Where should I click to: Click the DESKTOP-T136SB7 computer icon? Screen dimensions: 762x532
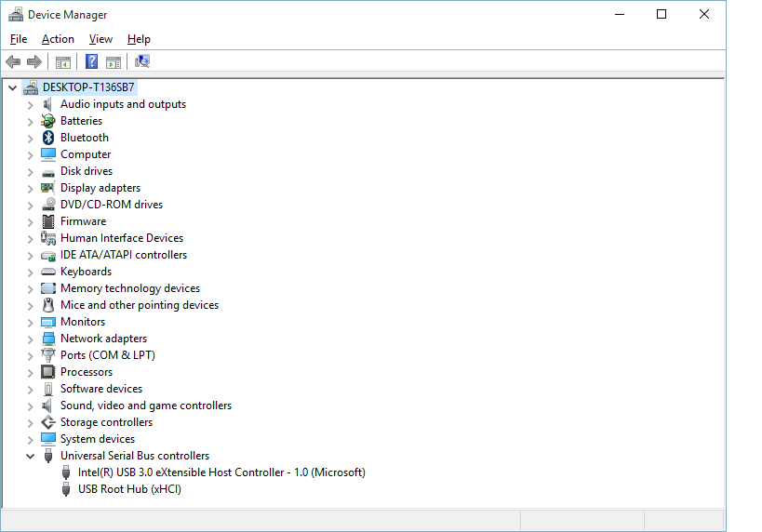click(x=31, y=87)
